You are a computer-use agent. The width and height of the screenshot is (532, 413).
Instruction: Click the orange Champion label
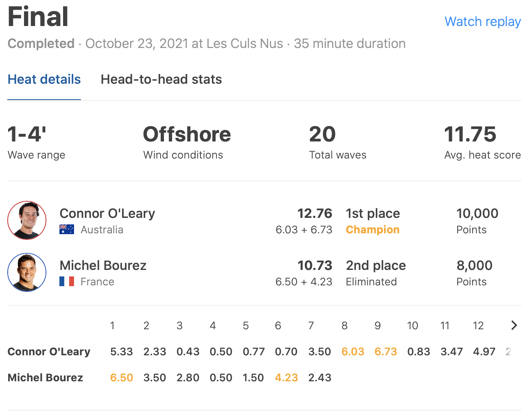(x=373, y=230)
